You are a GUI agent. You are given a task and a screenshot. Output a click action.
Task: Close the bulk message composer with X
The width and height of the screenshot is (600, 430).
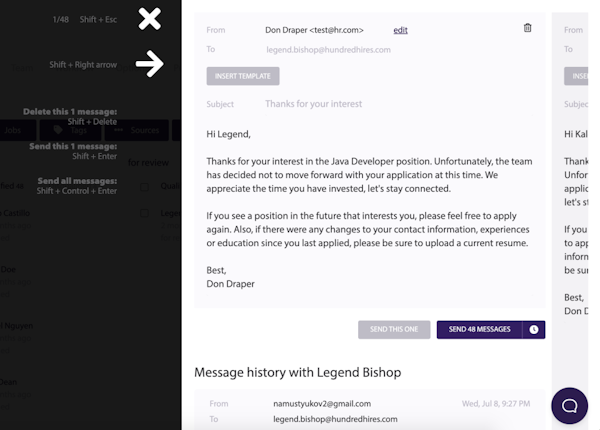point(149,18)
